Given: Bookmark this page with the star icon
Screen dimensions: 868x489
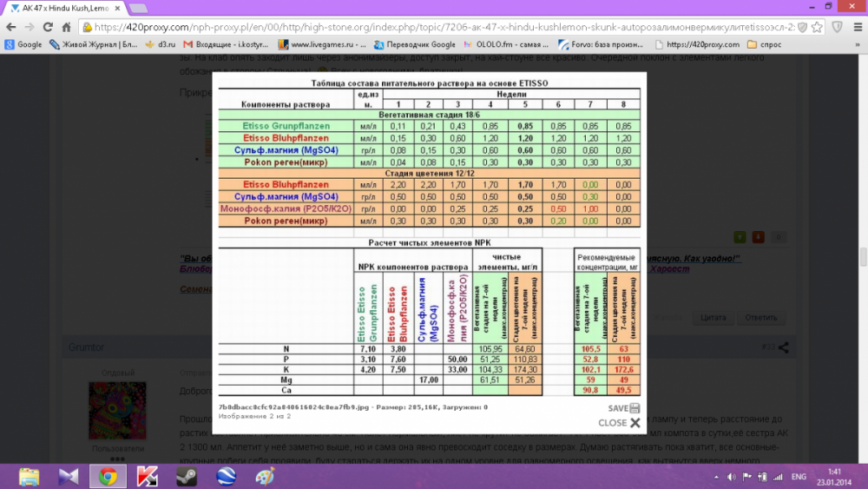Looking at the screenshot, I should point(817,27).
